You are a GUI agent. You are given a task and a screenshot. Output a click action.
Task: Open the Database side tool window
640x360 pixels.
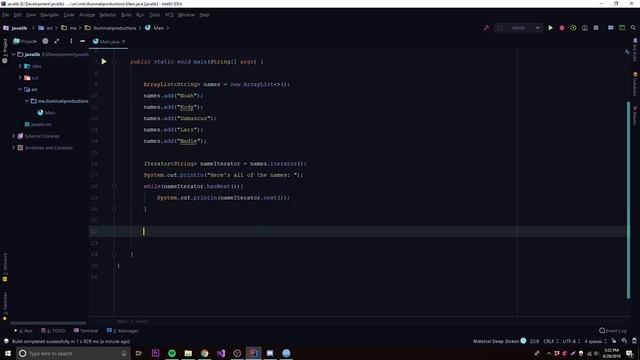635,84
